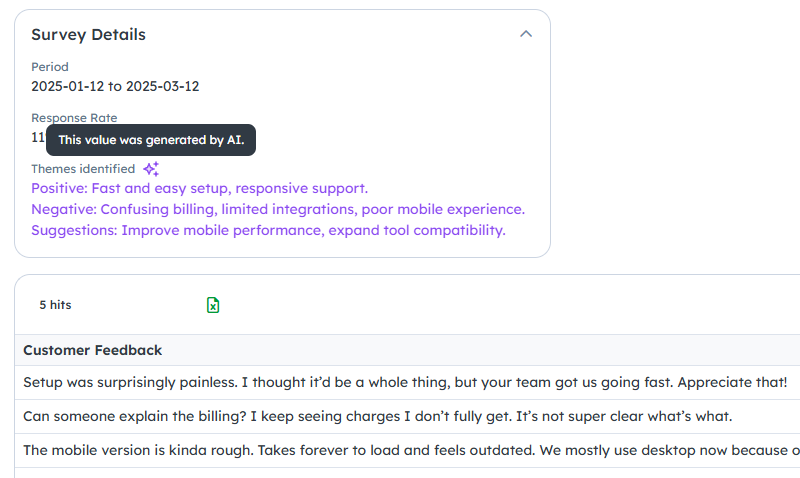Open the feedback row about billing charges

tap(407, 416)
